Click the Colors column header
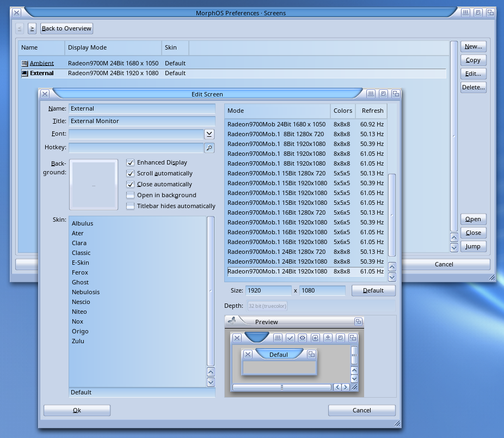Image resolution: width=504 pixels, height=438 pixels. pos(343,111)
